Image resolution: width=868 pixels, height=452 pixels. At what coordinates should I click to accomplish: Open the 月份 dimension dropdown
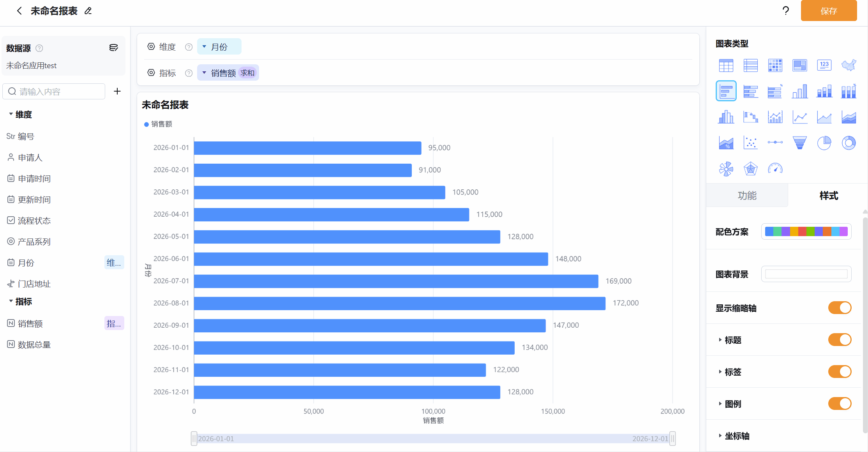219,47
